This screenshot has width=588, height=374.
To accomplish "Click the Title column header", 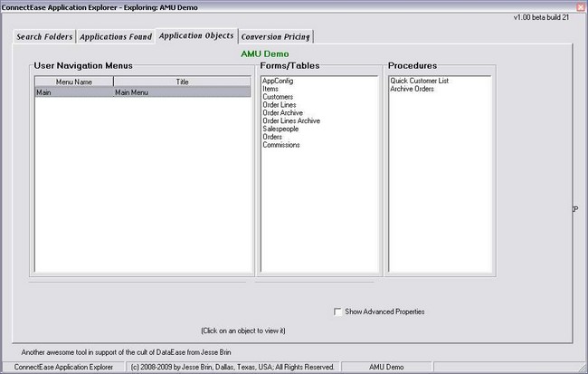I will [182, 82].
